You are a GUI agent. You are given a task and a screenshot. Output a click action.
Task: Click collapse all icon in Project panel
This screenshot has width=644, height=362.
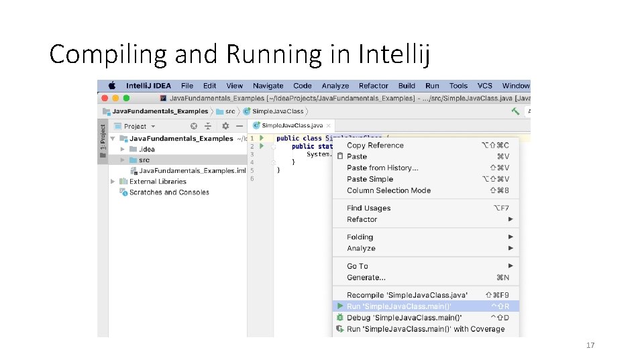(x=208, y=127)
